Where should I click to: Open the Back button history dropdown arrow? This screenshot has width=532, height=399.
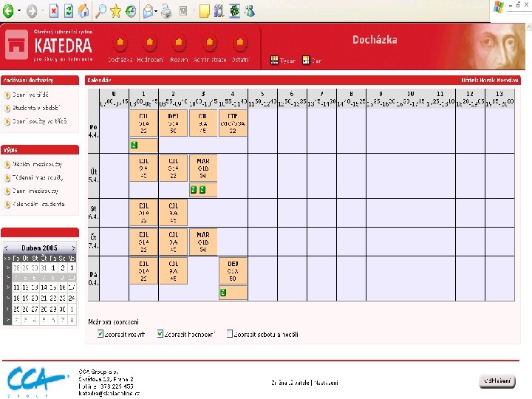[19, 11]
